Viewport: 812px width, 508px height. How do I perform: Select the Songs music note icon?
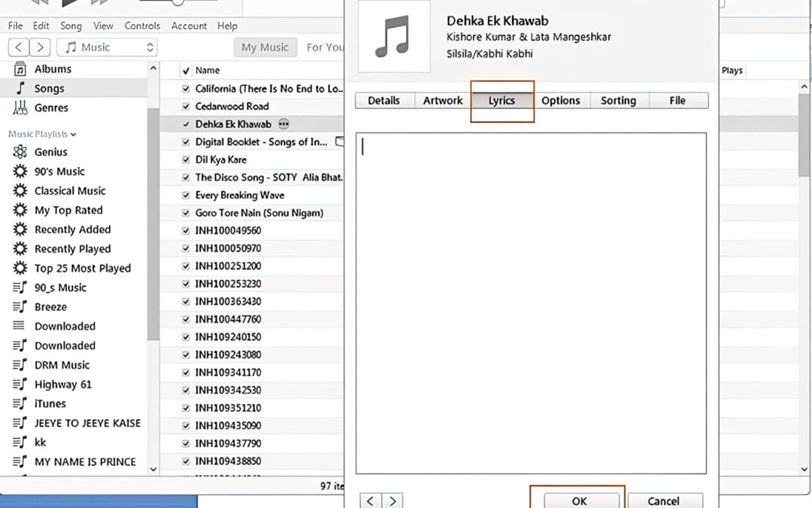(x=20, y=88)
